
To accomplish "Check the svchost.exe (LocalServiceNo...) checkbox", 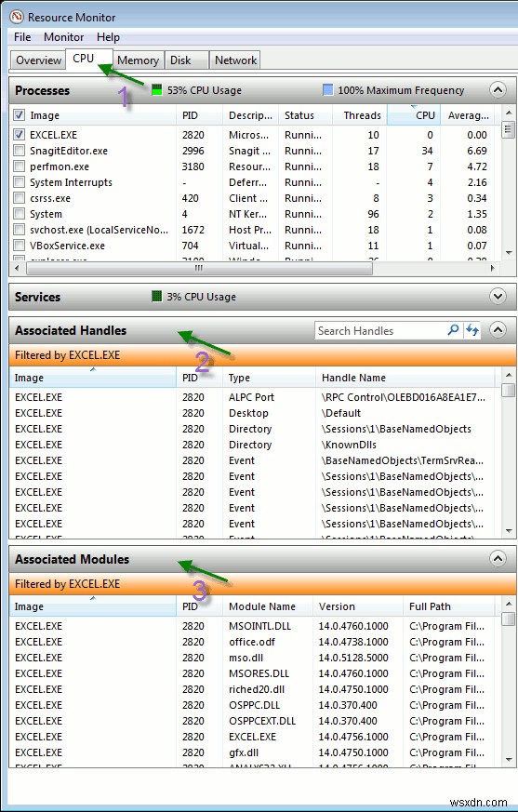I will pos(20,230).
